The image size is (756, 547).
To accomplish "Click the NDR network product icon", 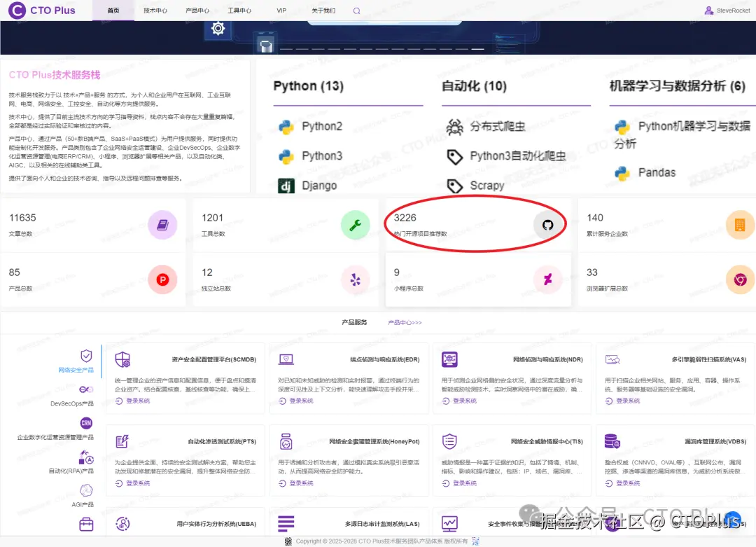I will point(449,359).
